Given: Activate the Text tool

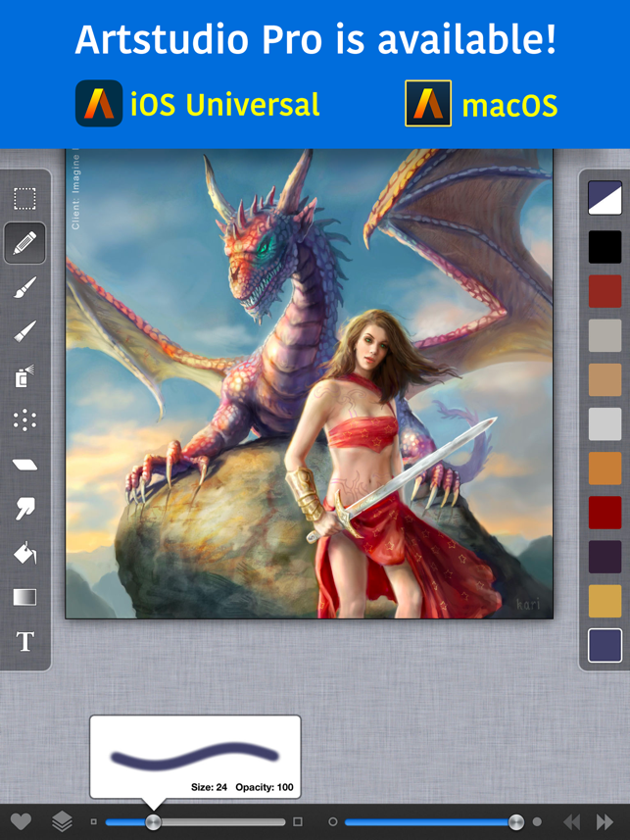Looking at the screenshot, I should [x=24, y=641].
